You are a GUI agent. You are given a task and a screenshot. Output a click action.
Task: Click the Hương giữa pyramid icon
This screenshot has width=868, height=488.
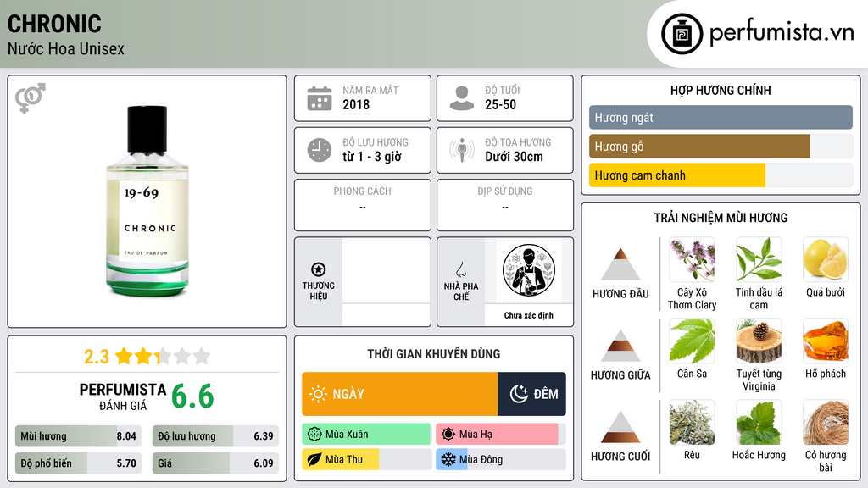(620, 346)
